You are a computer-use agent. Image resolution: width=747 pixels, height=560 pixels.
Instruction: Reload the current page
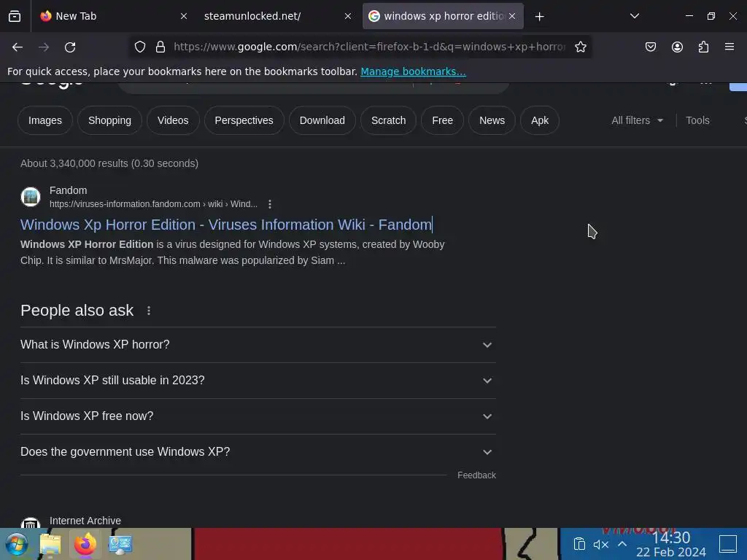(70, 47)
